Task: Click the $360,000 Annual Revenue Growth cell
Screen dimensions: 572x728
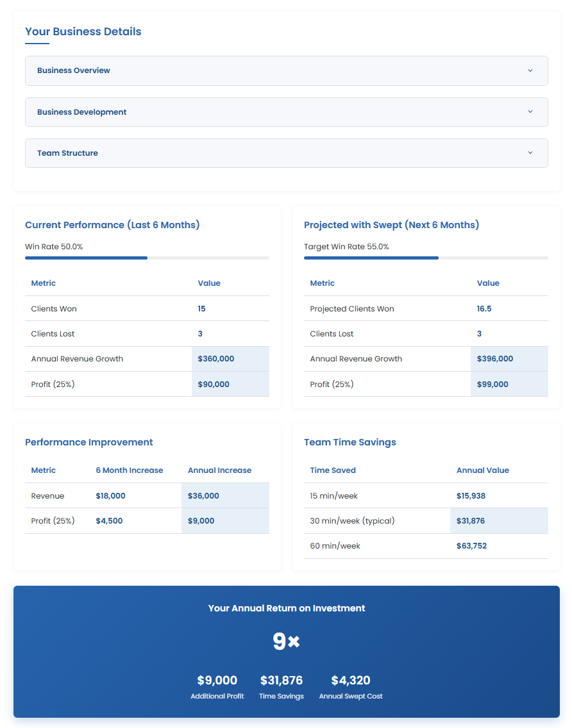Action: tap(230, 359)
